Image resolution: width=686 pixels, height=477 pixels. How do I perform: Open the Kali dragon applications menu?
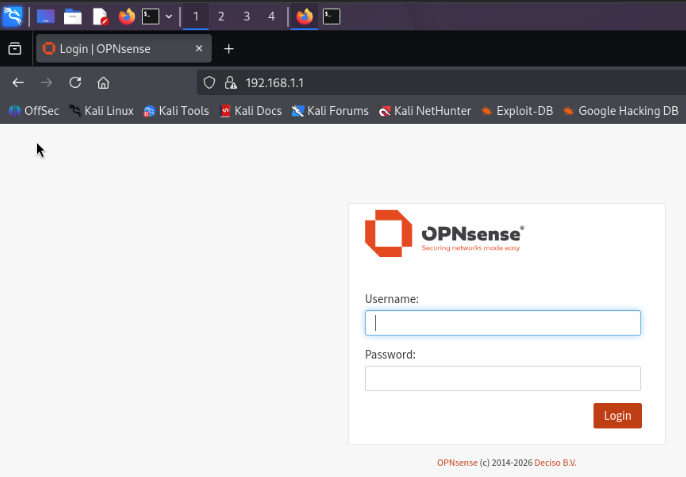[12, 17]
